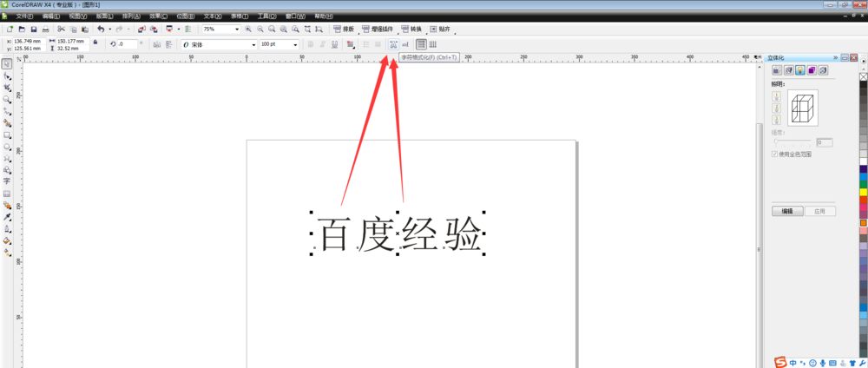Select the Smart Fill tool in toolbox
The height and width of the screenshot is (368, 868).
[7, 123]
